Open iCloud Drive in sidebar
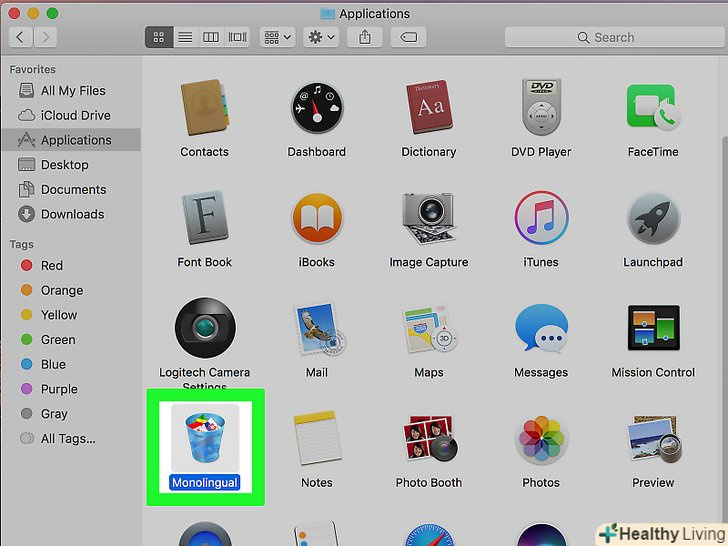The height and width of the screenshot is (546, 728). (x=71, y=115)
